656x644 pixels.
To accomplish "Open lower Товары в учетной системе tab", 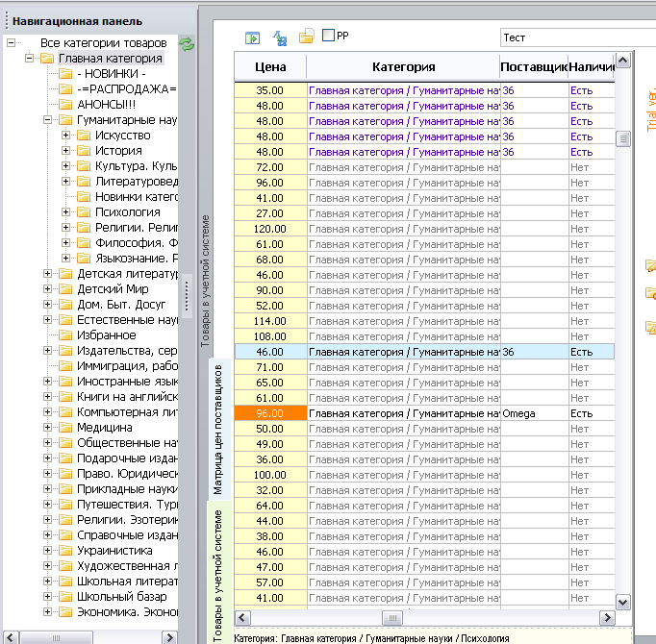I will (217, 575).
